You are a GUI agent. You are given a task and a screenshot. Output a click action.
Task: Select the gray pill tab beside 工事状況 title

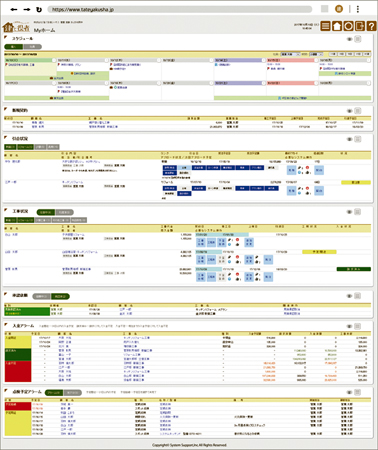64,212
